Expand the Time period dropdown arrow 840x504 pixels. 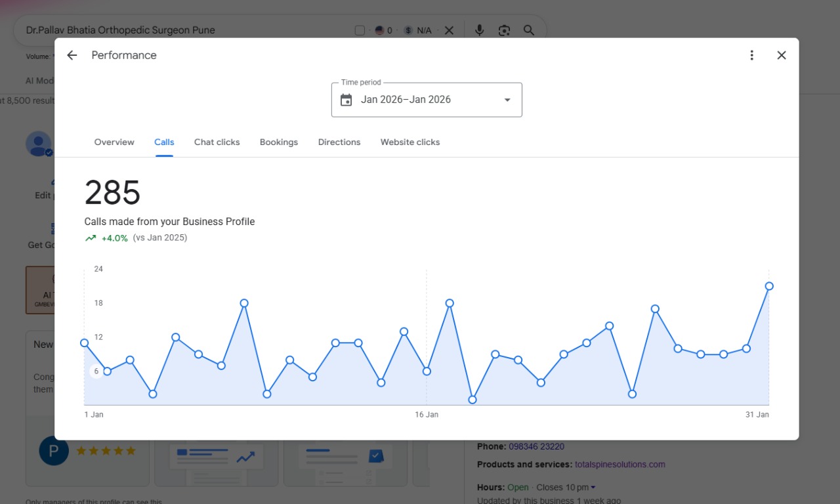(507, 100)
